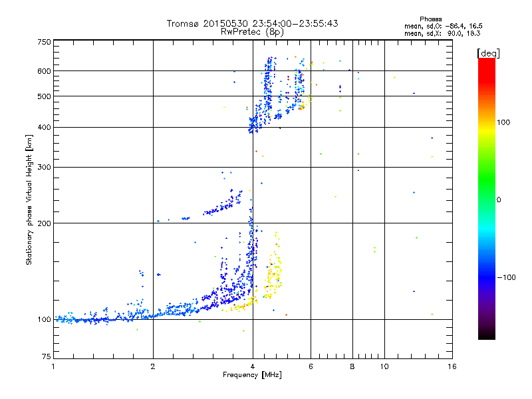Select the 'mean, sd,X: 90.0, 18.3' line
Image resolution: width=532 pixels, height=399 pixels.
[442, 33]
